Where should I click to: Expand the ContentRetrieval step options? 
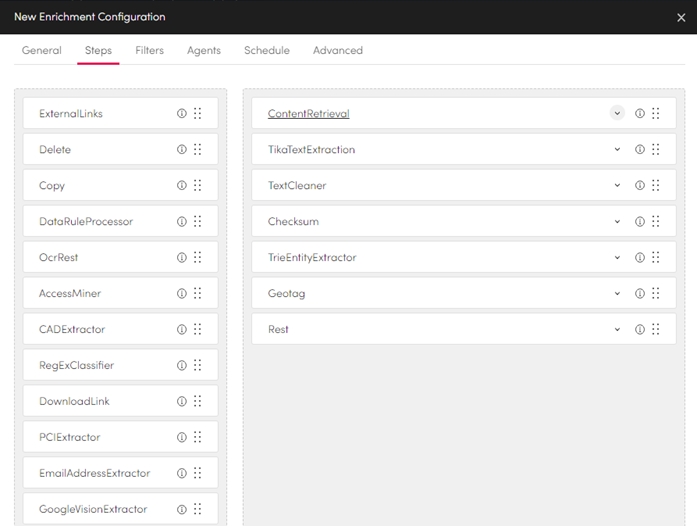coord(617,114)
